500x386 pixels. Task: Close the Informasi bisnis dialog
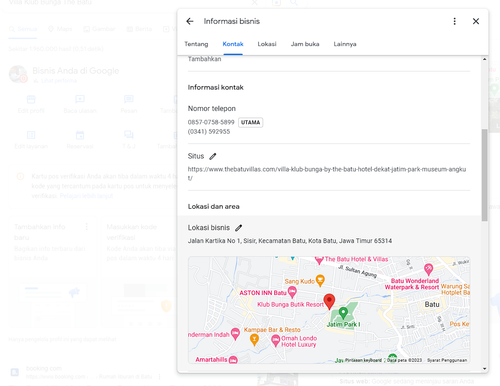pos(476,21)
